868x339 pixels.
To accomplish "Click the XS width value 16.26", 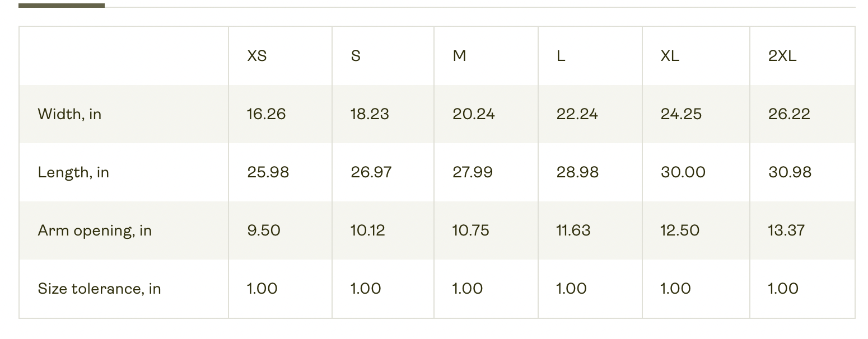I will tap(266, 114).
